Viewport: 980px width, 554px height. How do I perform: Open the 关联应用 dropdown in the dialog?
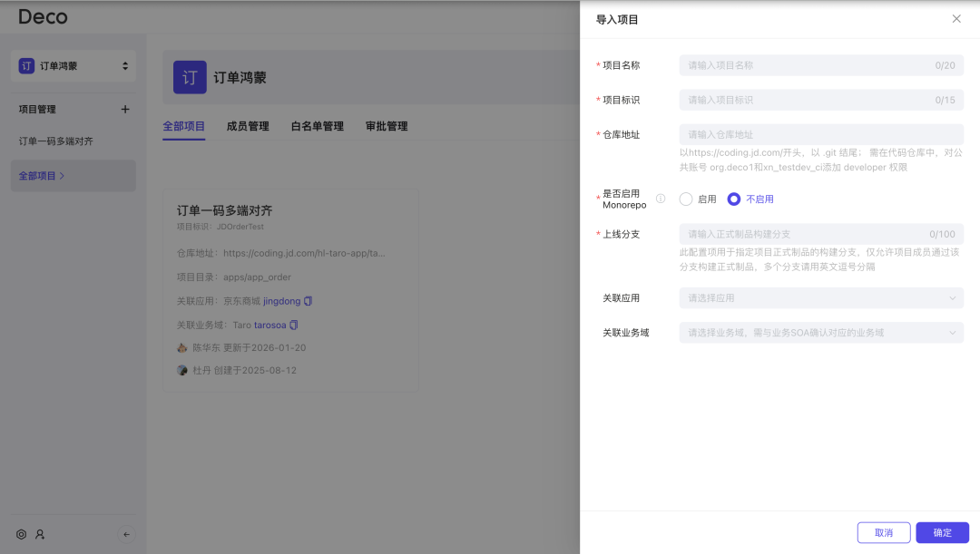(x=820, y=296)
